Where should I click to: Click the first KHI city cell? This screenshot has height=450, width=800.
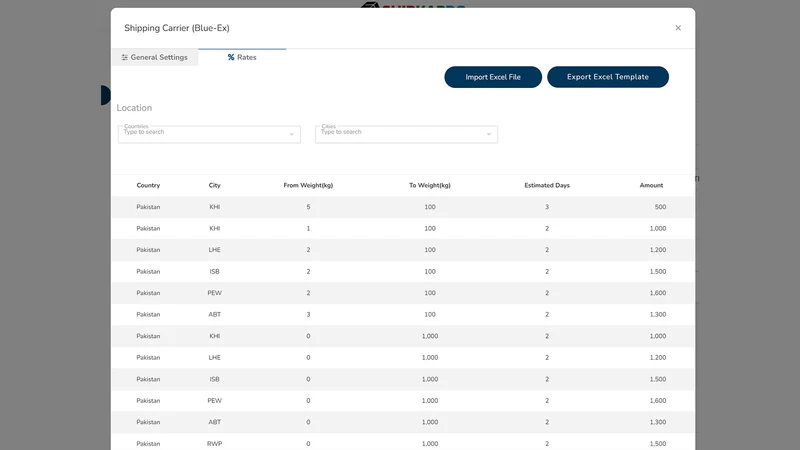[x=214, y=207]
